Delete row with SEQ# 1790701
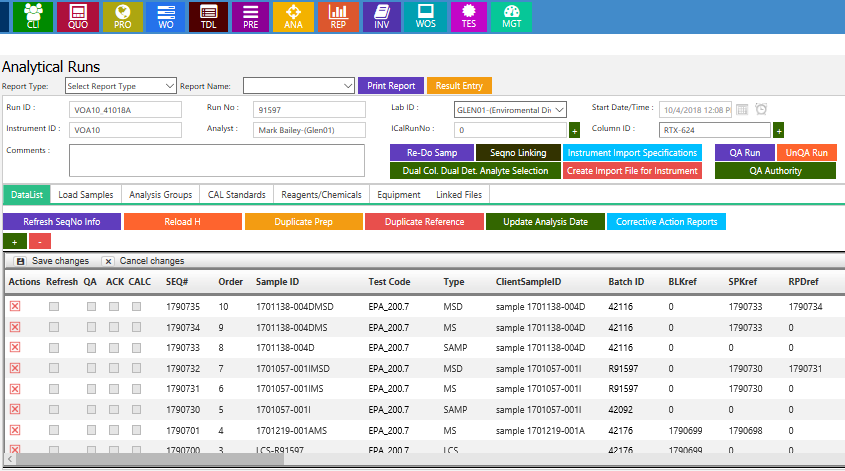The image size is (845, 471). click(15, 430)
